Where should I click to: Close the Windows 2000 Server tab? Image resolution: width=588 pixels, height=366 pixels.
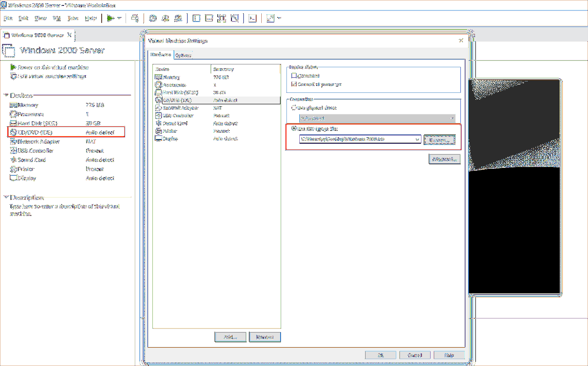70,35
